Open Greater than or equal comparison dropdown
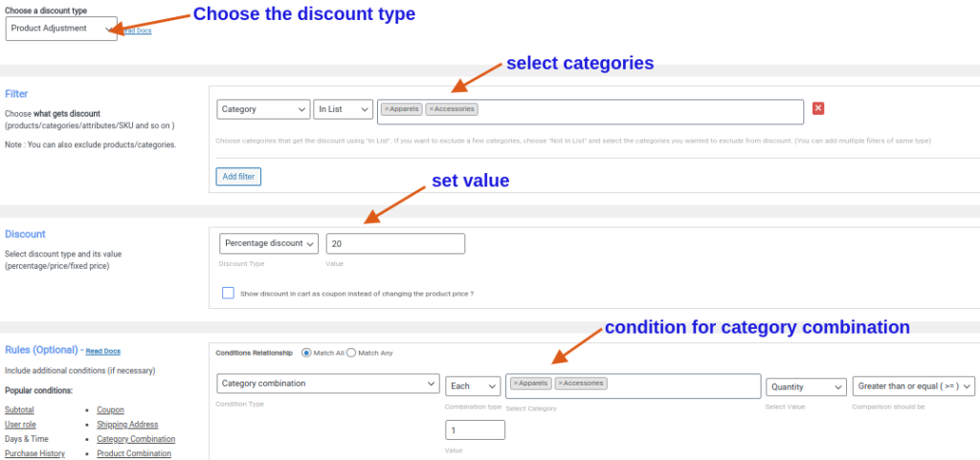Image resolution: width=980 pixels, height=460 pixels. click(x=913, y=386)
